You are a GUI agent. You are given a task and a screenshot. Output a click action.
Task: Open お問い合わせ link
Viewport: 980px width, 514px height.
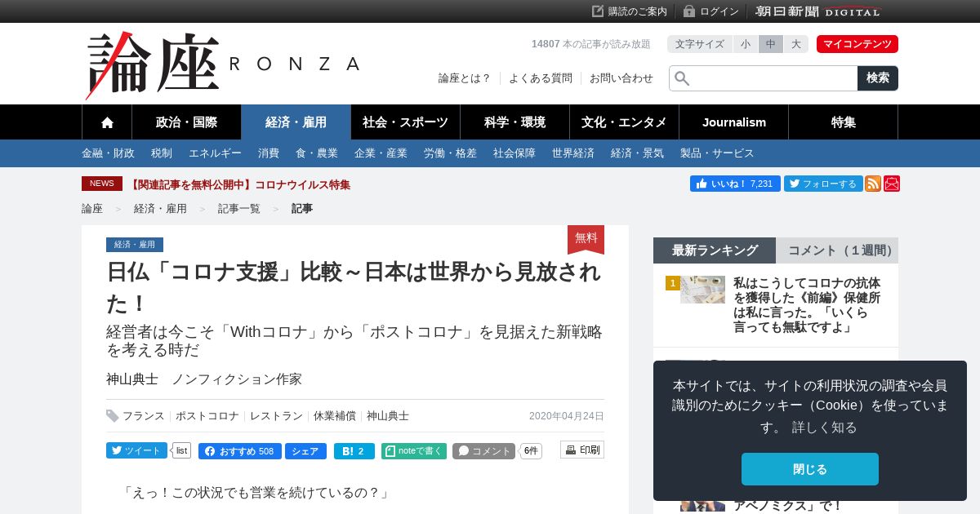621,78
